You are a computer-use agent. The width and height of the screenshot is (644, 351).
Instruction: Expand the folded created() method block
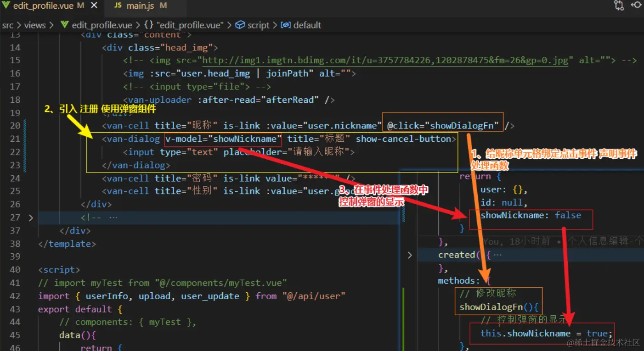pyautogui.click(x=410, y=255)
